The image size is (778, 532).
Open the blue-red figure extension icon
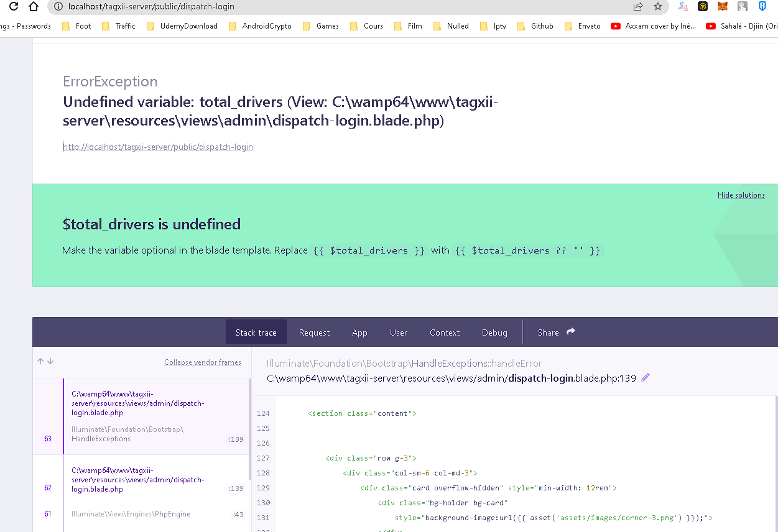coord(683,7)
